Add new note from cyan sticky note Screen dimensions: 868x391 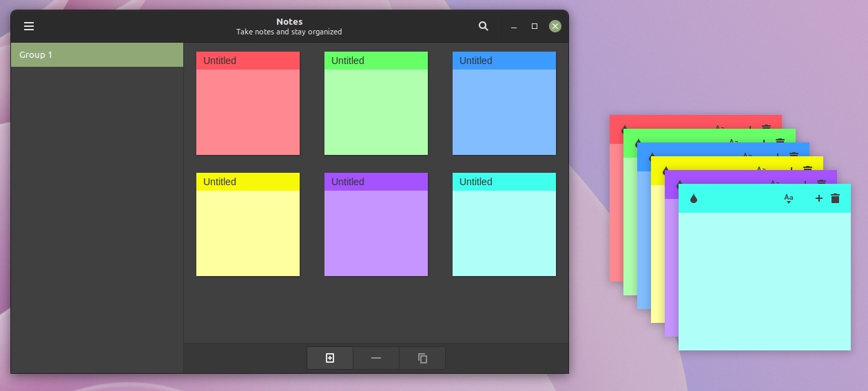tap(819, 198)
